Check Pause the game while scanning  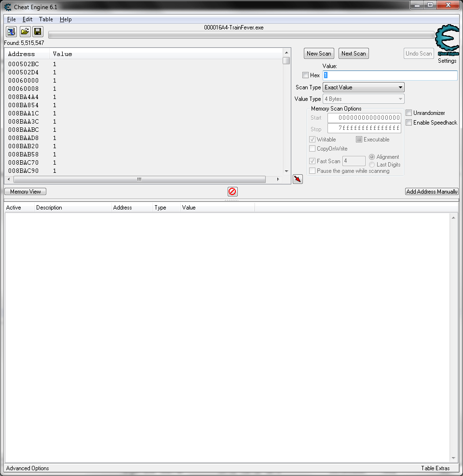coord(313,171)
